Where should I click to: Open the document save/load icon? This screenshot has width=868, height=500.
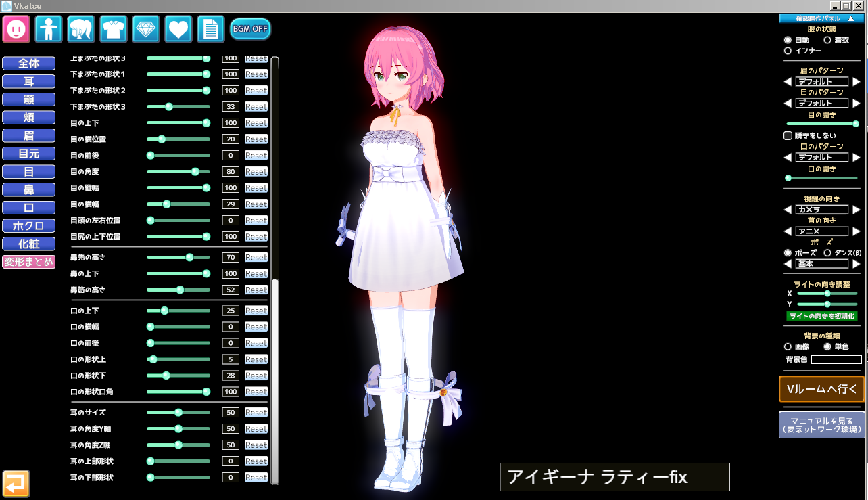tap(211, 29)
